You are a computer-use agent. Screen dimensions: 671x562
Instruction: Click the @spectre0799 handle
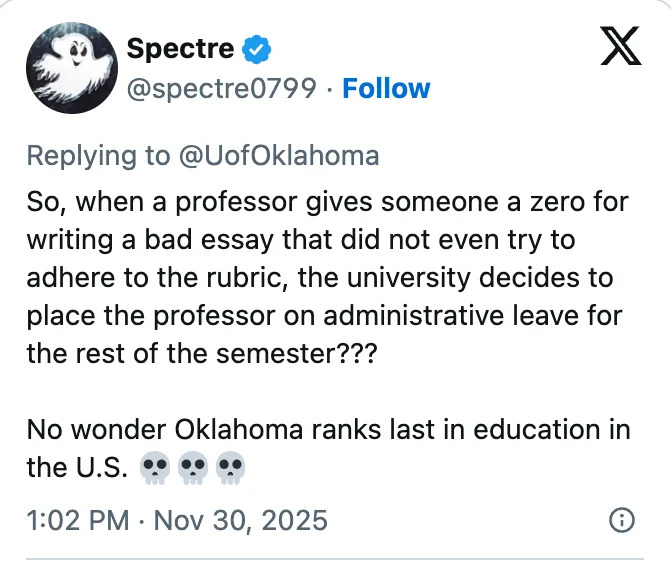click(222, 89)
